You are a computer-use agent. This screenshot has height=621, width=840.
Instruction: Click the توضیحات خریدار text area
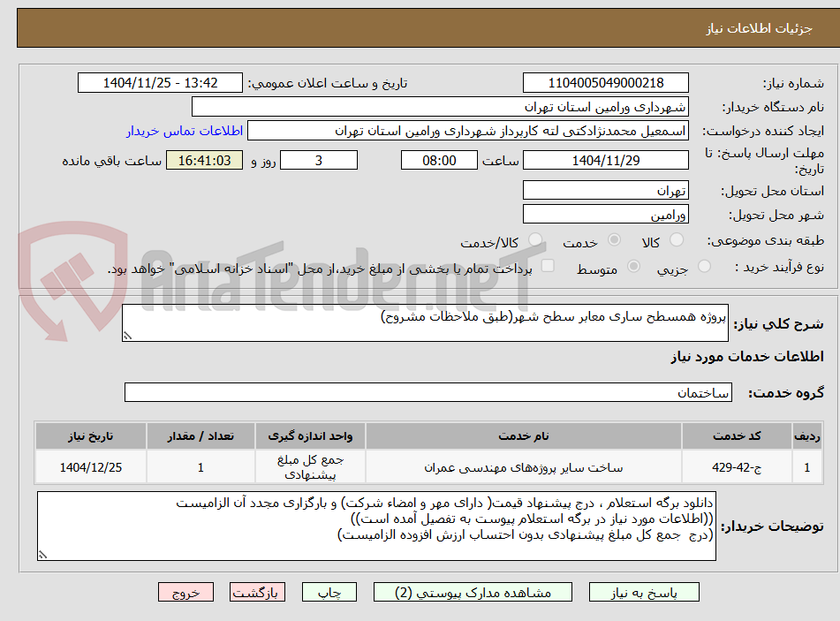click(376, 526)
